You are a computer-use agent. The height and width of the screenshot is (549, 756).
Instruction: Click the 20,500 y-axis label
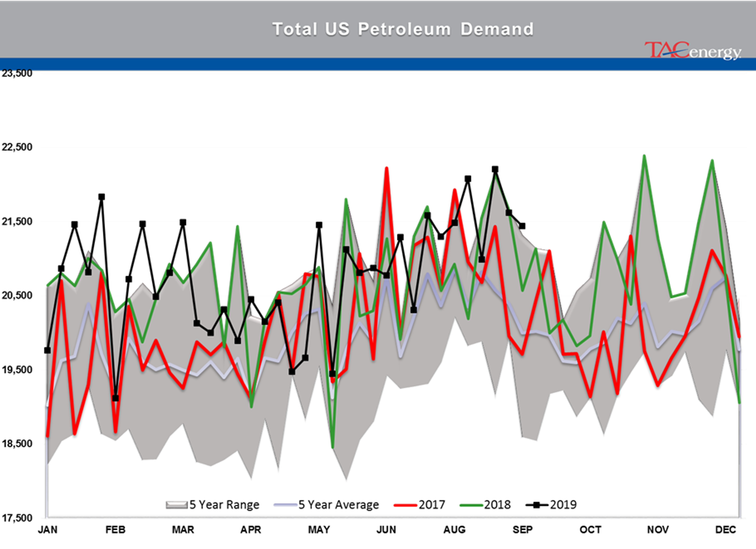pos(17,295)
